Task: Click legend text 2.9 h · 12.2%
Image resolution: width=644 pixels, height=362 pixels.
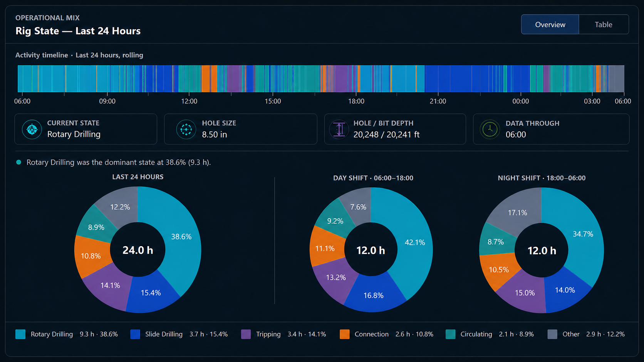Action: coord(605,334)
